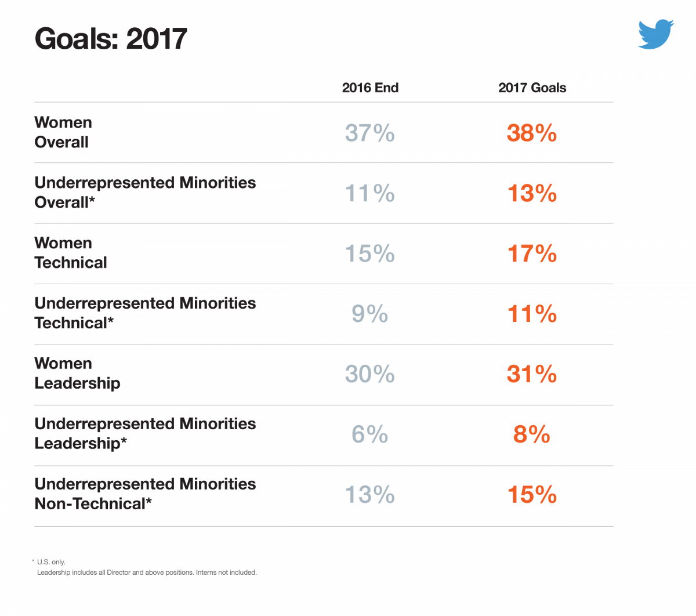The height and width of the screenshot is (616, 696).
Task: Select "Underrepresented Minorities Non-Technical" row label
Action: coord(145,494)
